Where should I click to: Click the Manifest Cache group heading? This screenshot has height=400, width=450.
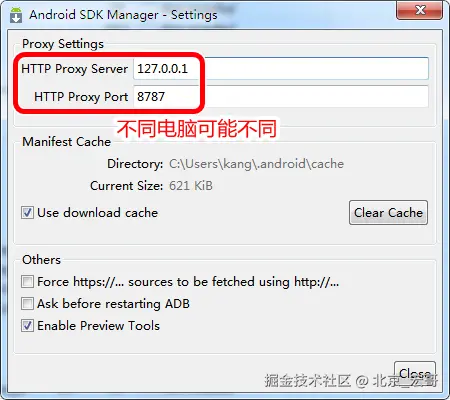[67, 142]
